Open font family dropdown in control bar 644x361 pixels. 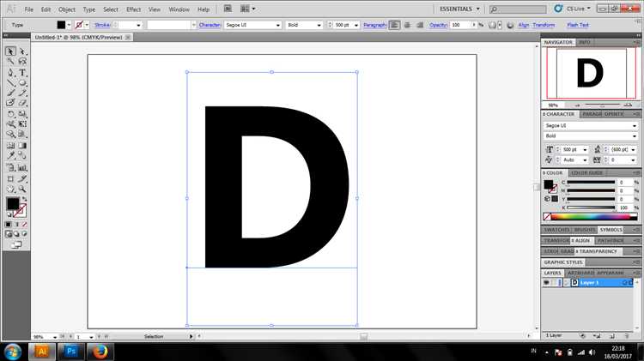pos(278,25)
